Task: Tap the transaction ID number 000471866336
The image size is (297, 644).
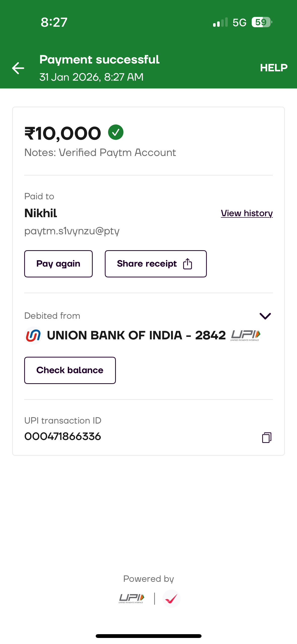Action: (63, 437)
